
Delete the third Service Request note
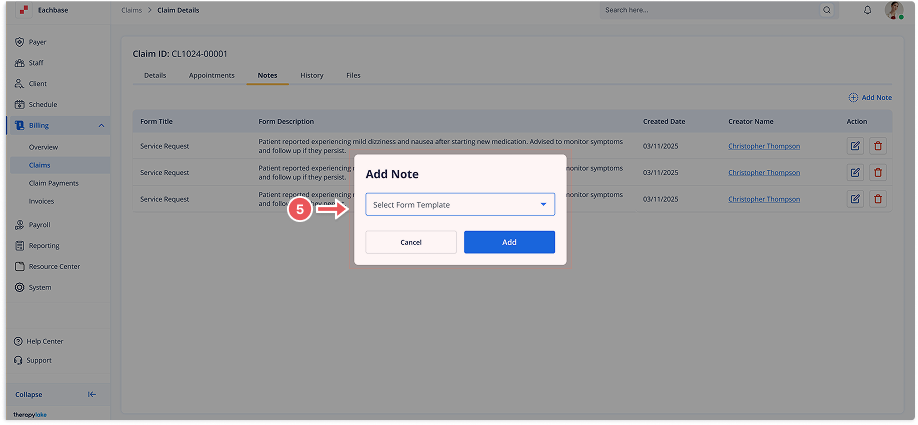[x=878, y=199]
